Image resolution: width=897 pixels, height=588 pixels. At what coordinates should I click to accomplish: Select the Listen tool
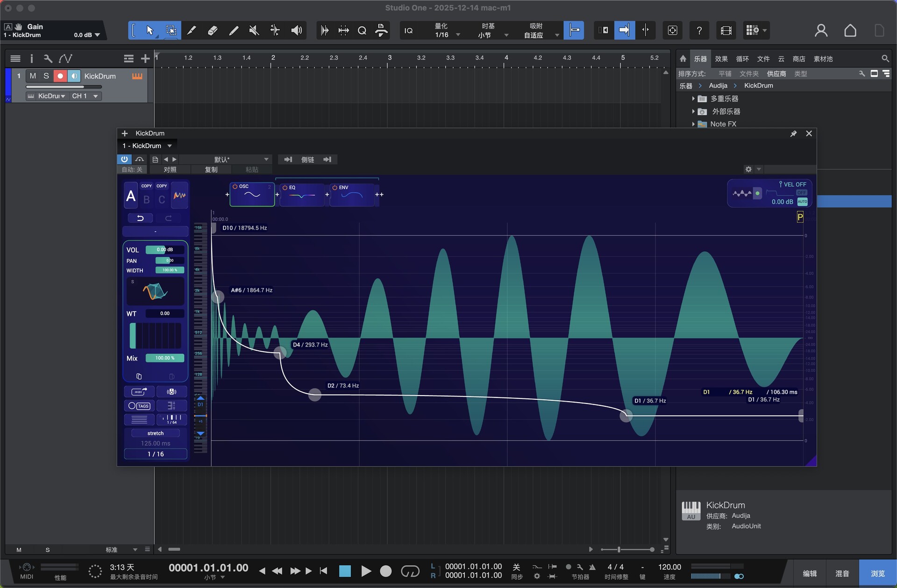pos(296,30)
